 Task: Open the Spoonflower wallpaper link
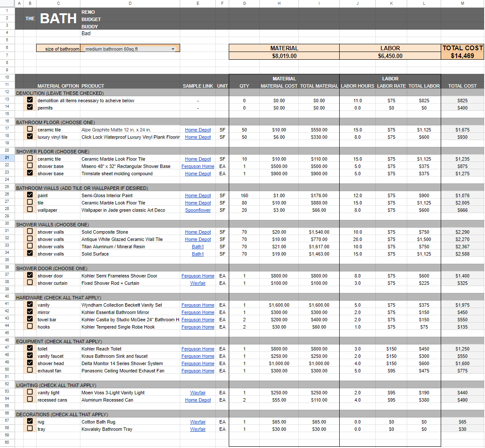pyautogui.click(x=198, y=210)
